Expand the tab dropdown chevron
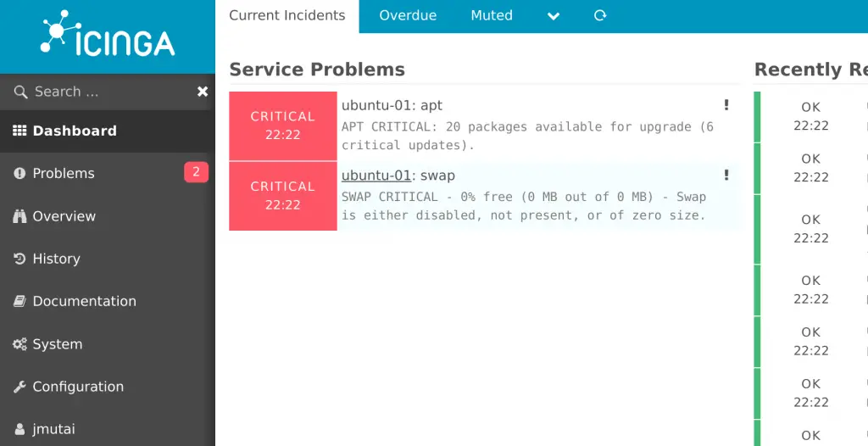The image size is (868, 446). click(x=553, y=16)
